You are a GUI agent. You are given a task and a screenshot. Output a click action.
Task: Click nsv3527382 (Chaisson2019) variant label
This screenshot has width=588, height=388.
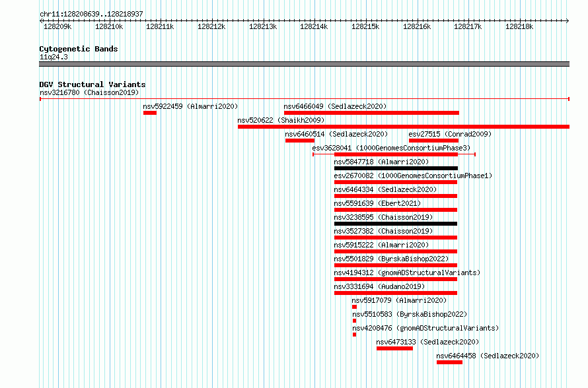pos(383,231)
